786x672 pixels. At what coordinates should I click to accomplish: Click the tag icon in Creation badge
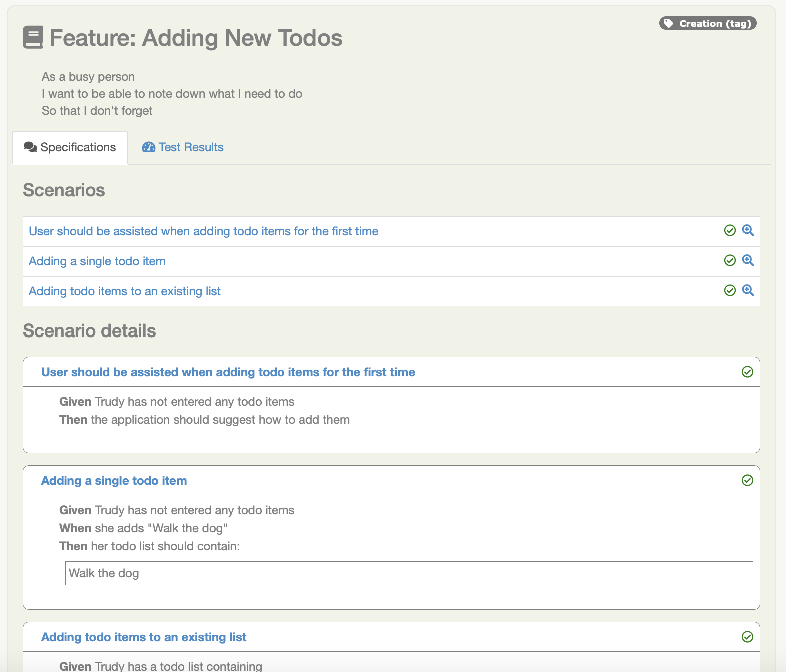[x=669, y=23]
